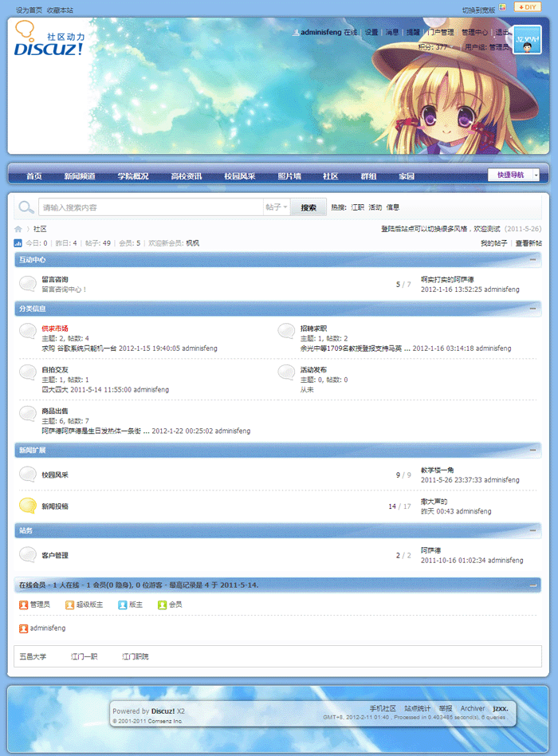Open the 群组 nav tab
This screenshot has height=756, width=558.
point(368,176)
